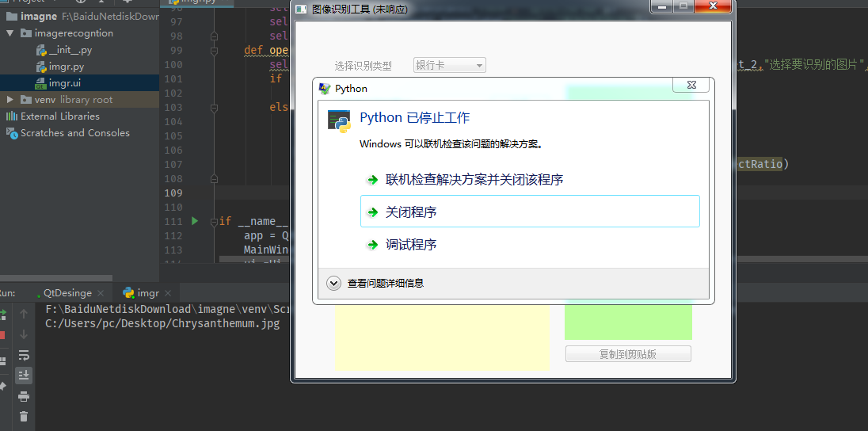This screenshot has height=431, width=868.
Task: Click the yellow result area in 图像识别工具
Action: [442, 338]
